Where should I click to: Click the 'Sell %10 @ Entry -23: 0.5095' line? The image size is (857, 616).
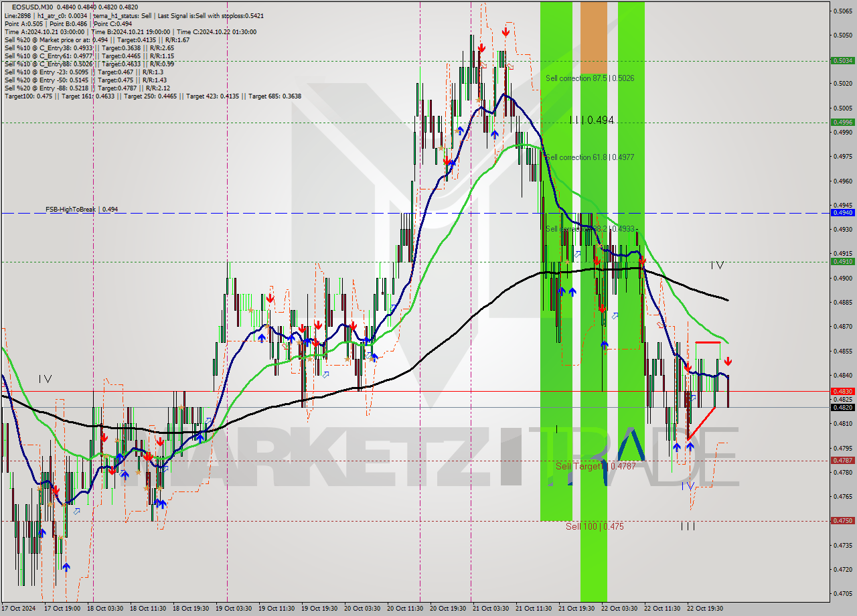coord(83,72)
